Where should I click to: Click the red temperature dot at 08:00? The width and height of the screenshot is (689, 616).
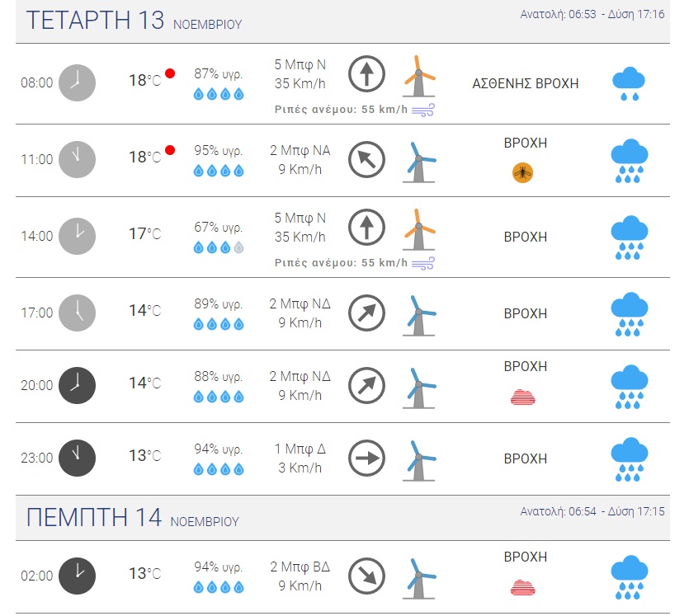point(170,73)
